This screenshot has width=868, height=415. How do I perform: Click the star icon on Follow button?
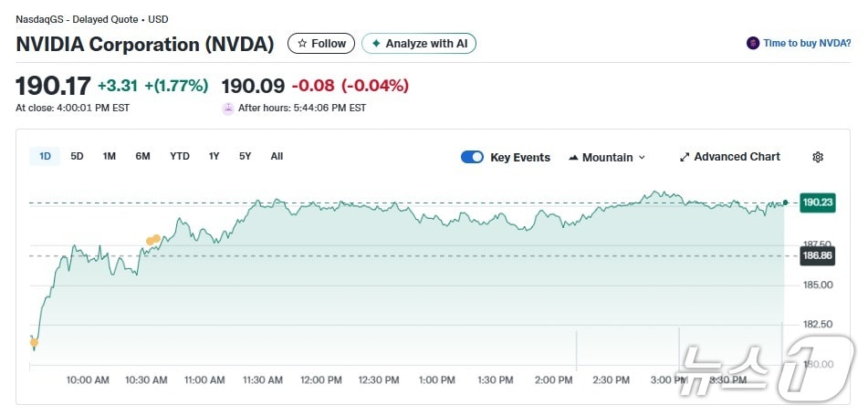pos(302,44)
